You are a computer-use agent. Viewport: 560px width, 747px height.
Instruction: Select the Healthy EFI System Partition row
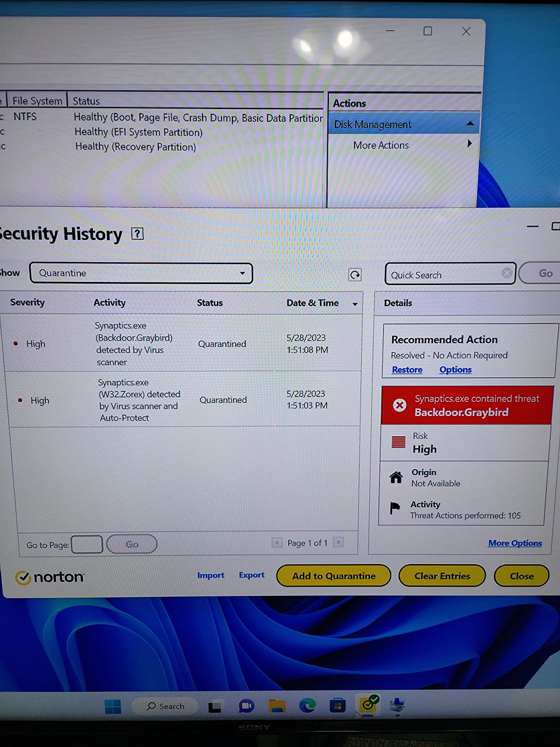click(162, 132)
